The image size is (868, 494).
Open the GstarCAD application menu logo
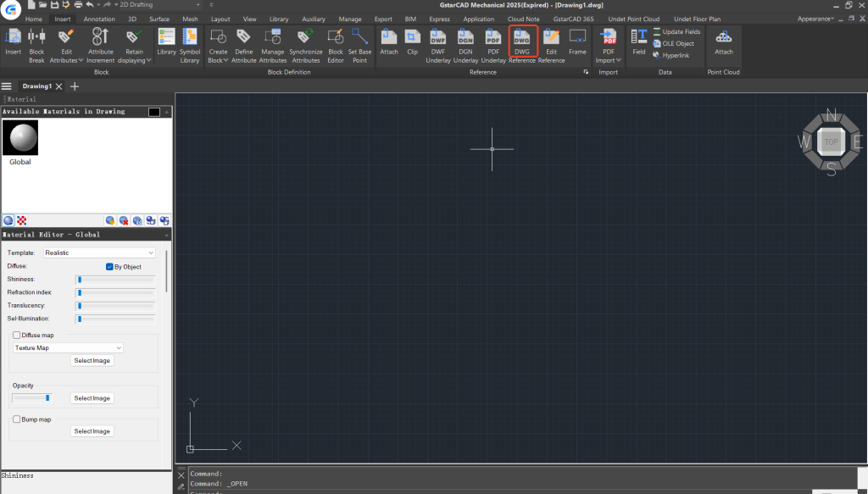[10, 8]
